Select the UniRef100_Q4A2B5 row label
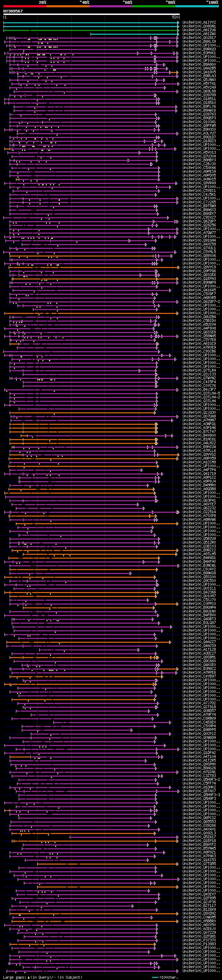222x980 pixels. pos(199,68)
